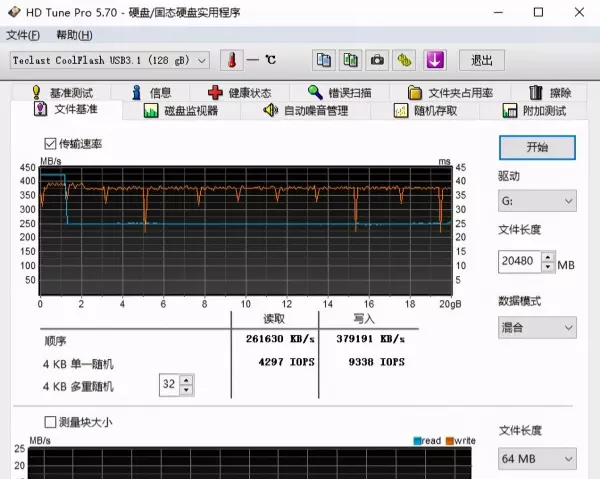
Task: Switch to the 错误扫描 tab
Action: tap(339, 93)
